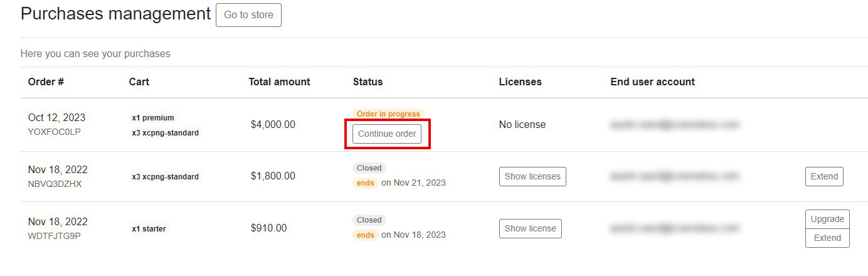The height and width of the screenshot is (276, 868).
Task: Click the Licenses column header
Action: (520, 82)
